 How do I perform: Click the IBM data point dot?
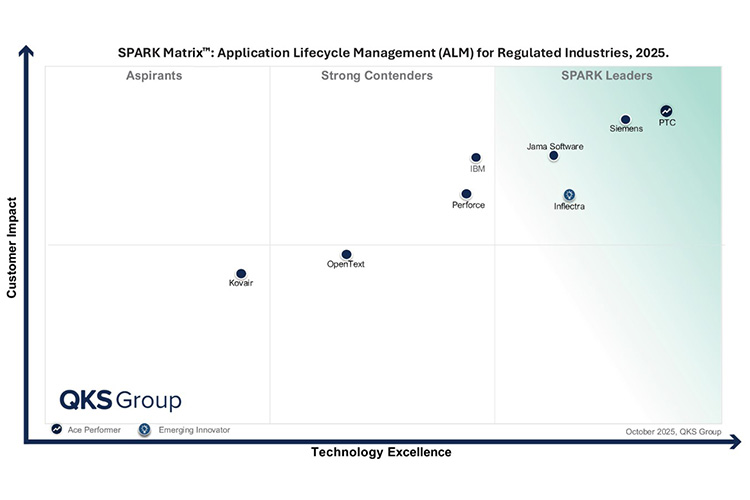pos(476,158)
